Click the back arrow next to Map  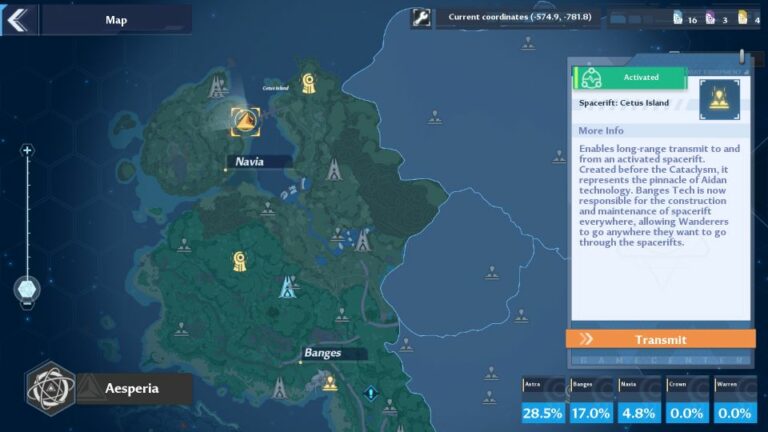click(19, 19)
